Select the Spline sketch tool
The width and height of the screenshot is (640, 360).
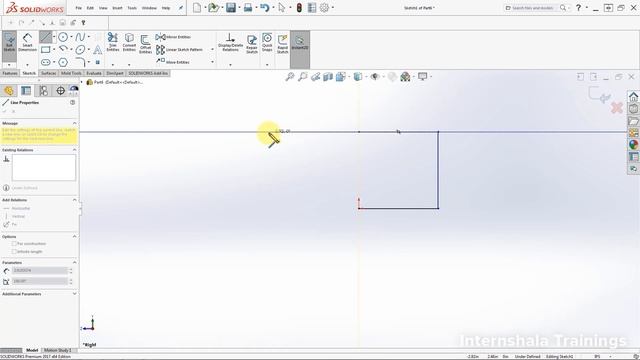click(80, 37)
